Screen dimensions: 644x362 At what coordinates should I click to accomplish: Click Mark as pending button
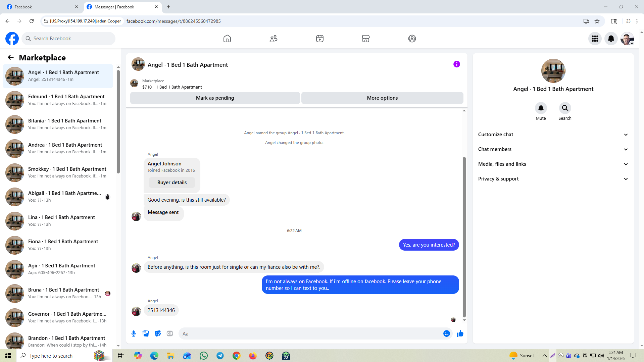pos(215,98)
